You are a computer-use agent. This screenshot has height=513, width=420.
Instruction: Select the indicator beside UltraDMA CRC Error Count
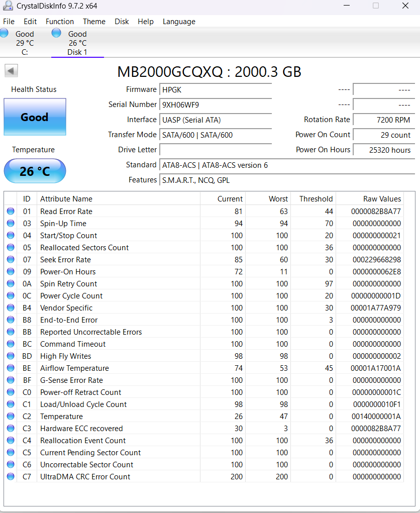[x=11, y=476]
